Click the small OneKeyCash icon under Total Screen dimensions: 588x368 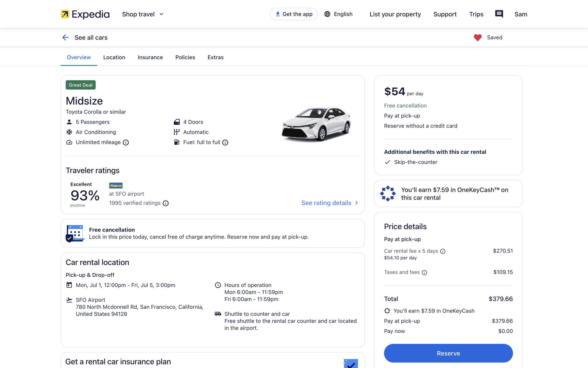click(387, 311)
